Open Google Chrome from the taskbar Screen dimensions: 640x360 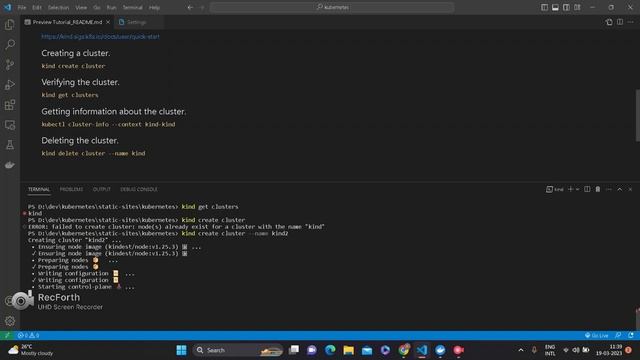[404, 350]
